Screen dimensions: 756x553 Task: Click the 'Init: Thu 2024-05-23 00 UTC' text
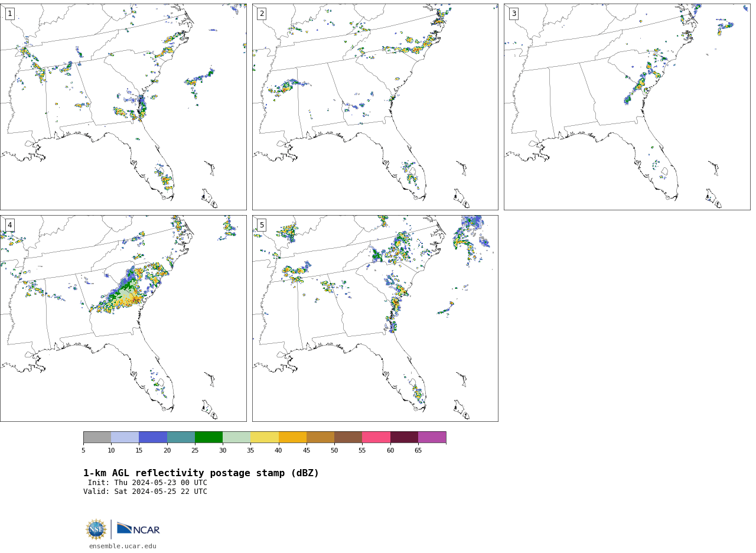coord(148,483)
